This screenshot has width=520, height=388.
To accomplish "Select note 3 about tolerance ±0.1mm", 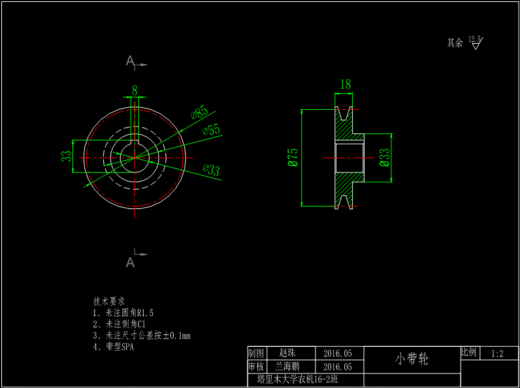I will point(142,335).
